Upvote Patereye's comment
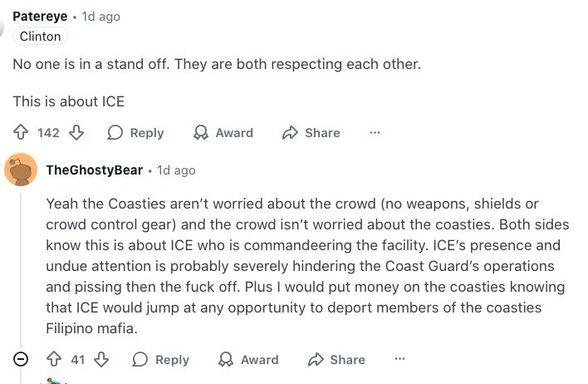The height and width of the screenshot is (384, 588). [22, 133]
